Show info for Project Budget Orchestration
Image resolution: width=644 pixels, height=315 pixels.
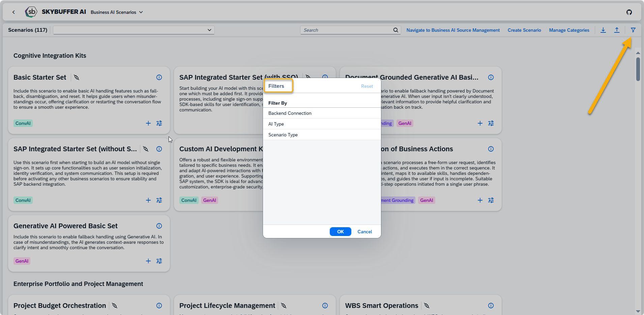pos(159,306)
